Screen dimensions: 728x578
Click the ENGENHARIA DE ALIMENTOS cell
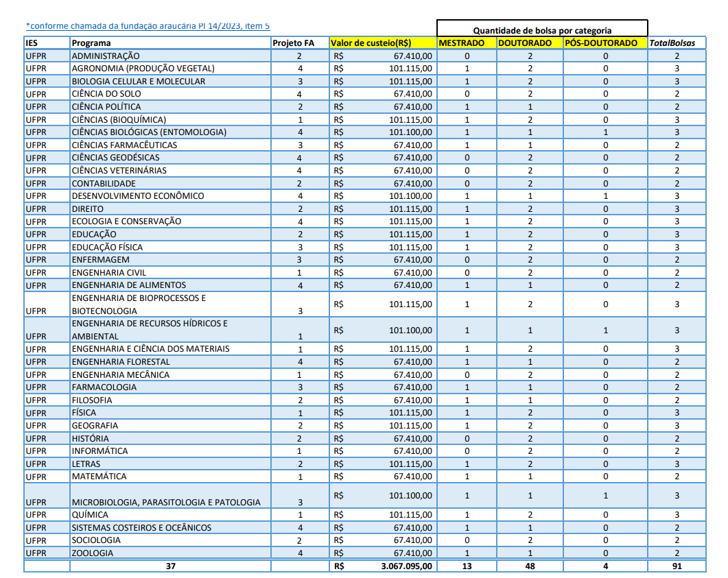click(x=170, y=285)
